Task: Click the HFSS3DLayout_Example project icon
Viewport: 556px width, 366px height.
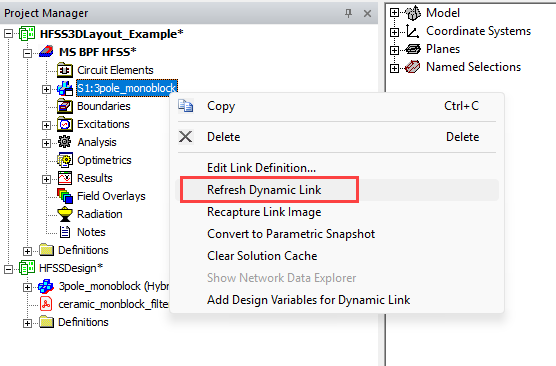Action: point(27,34)
